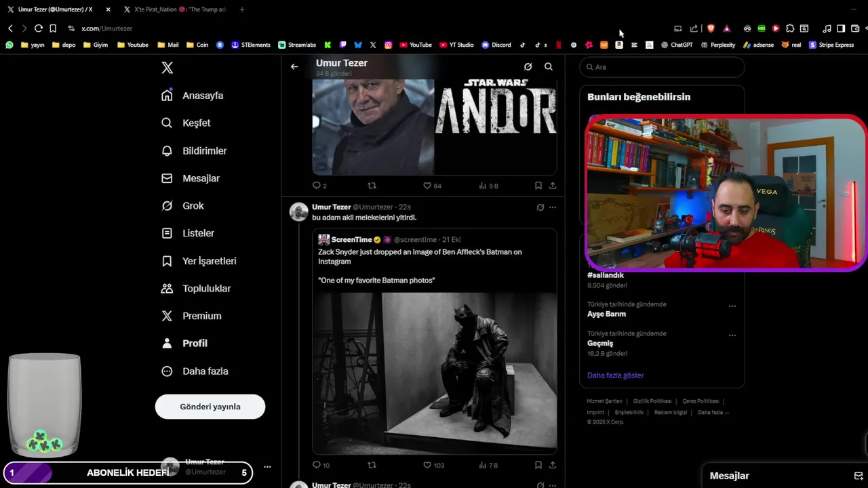Open more options for Ayşe Barım trend
The image size is (868, 488).
pos(732,306)
